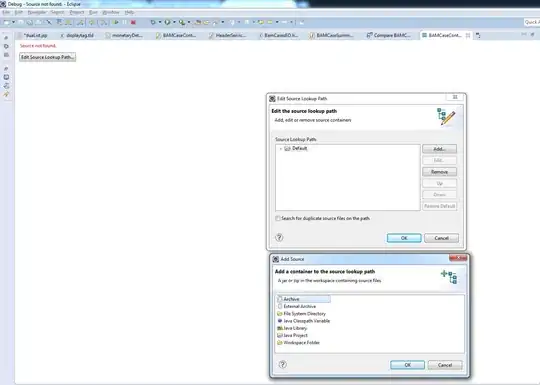Open New wizard dropdown arrow
Image resolution: width=540 pixels, height=385 pixels.
13,22
